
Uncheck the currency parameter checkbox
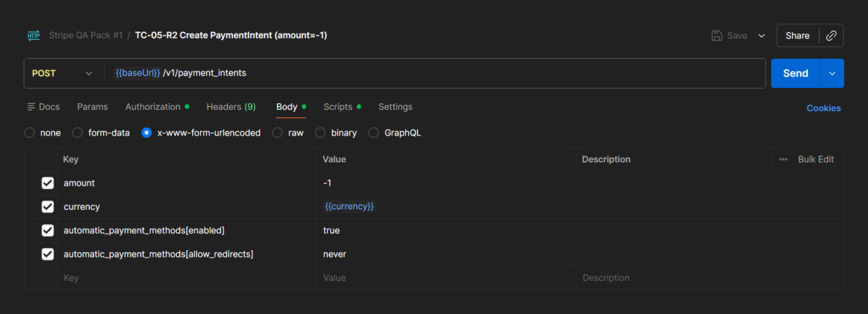48,207
